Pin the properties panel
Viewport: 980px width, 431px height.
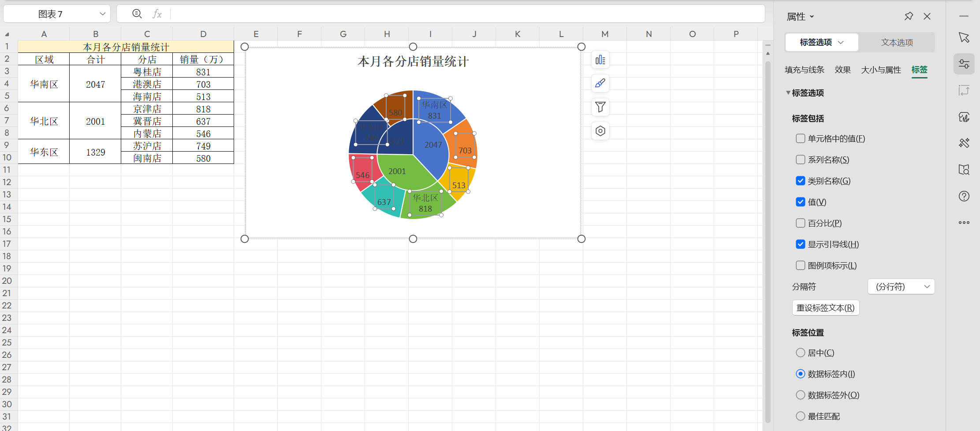tap(909, 16)
